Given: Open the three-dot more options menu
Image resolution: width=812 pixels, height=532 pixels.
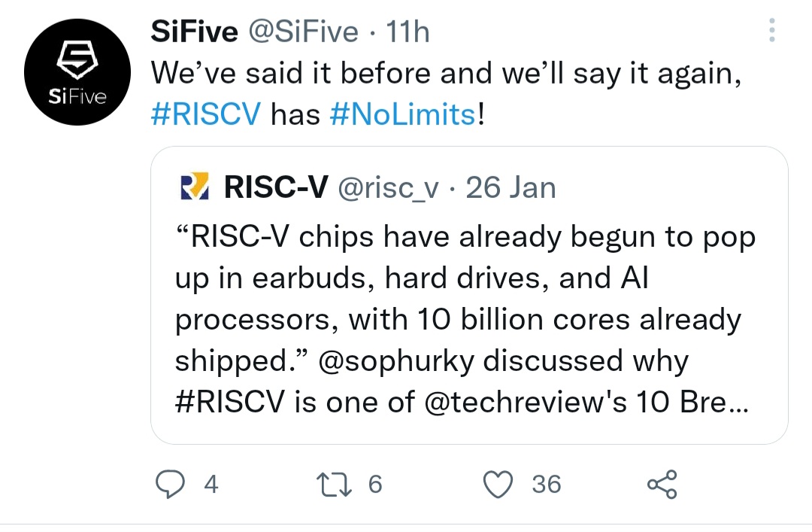Looking at the screenshot, I should pyautogui.click(x=769, y=32).
